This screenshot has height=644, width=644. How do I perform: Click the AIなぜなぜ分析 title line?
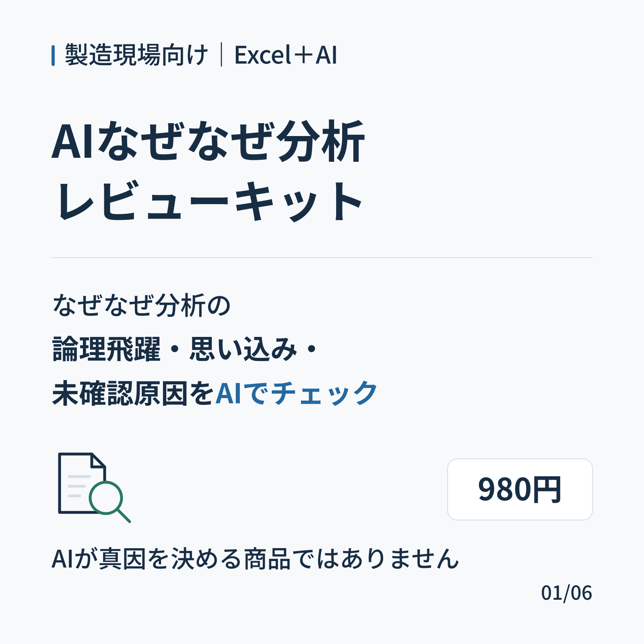208,142
